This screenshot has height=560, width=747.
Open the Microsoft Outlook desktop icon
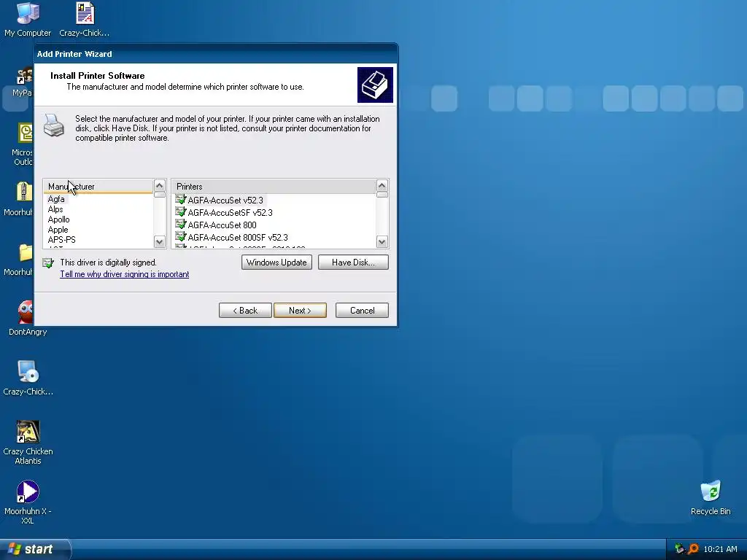click(23, 144)
